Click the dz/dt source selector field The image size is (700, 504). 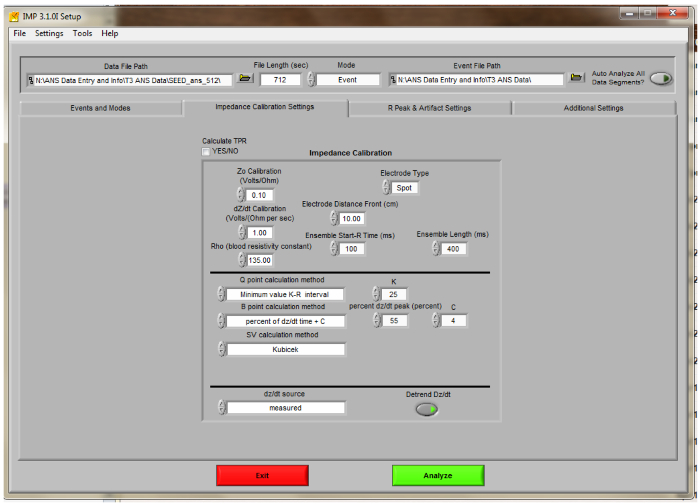[x=285, y=408]
